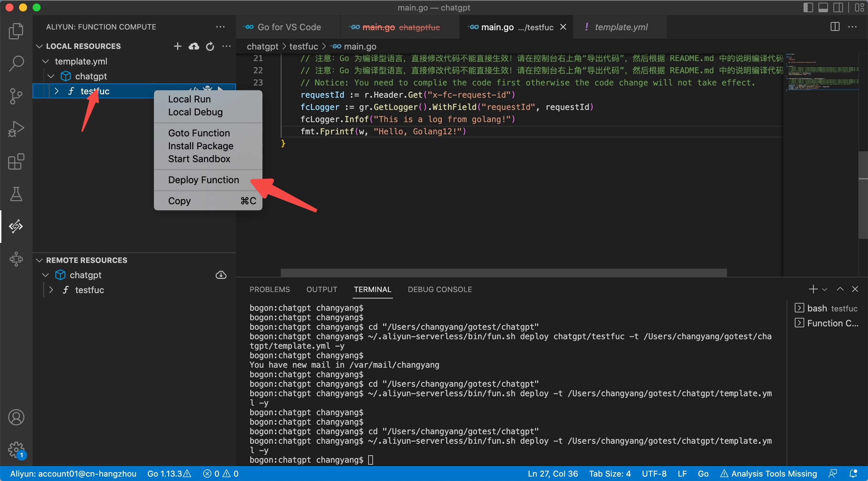Select the Aliyun Function Compute activity icon
The image size is (868, 481).
click(16, 226)
